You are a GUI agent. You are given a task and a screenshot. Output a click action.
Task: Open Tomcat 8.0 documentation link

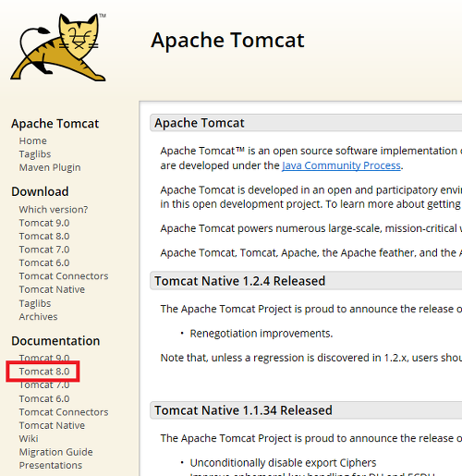point(44,372)
